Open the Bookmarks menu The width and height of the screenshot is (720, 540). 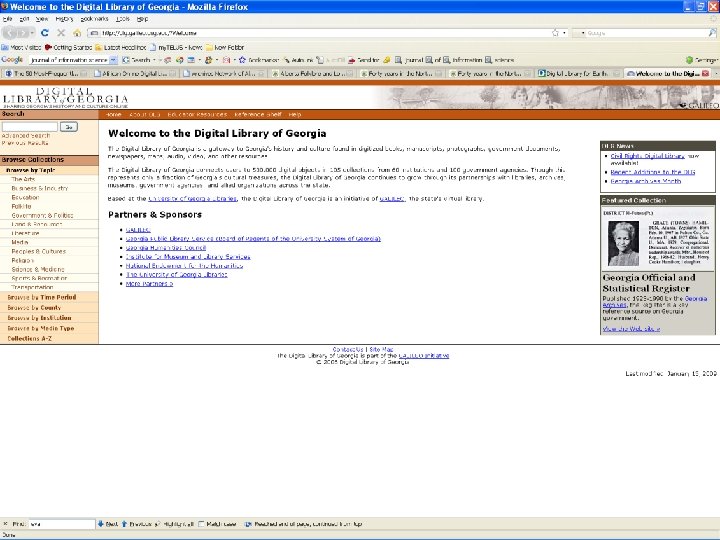coord(94,19)
